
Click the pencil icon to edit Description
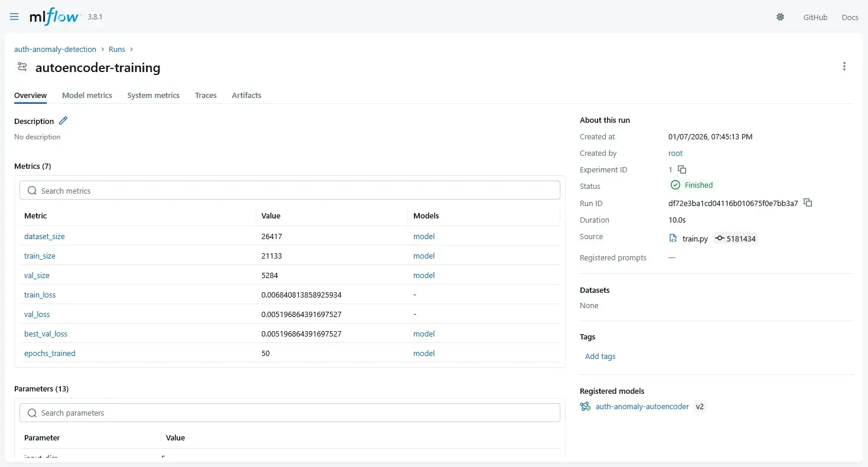63,120
